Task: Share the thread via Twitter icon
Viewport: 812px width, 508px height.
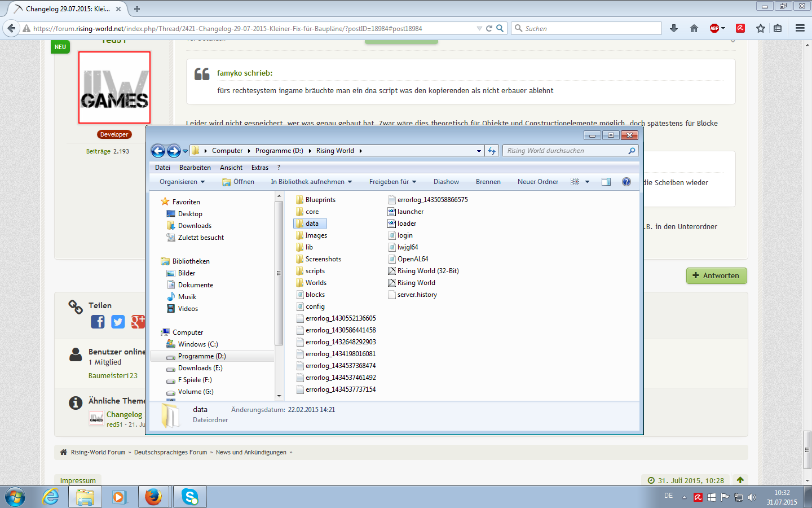Action: click(x=118, y=322)
